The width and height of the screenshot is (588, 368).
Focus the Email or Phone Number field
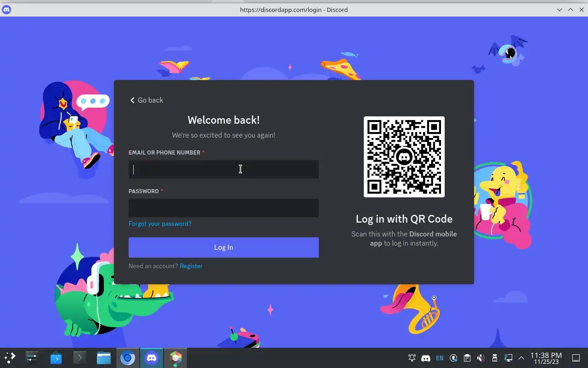[x=224, y=169]
